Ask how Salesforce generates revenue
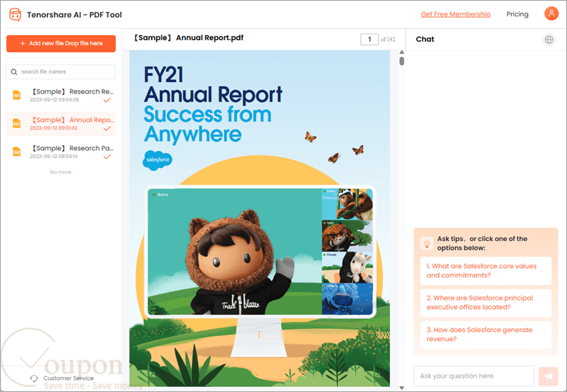The image size is (567, 392). coord(485,335)
